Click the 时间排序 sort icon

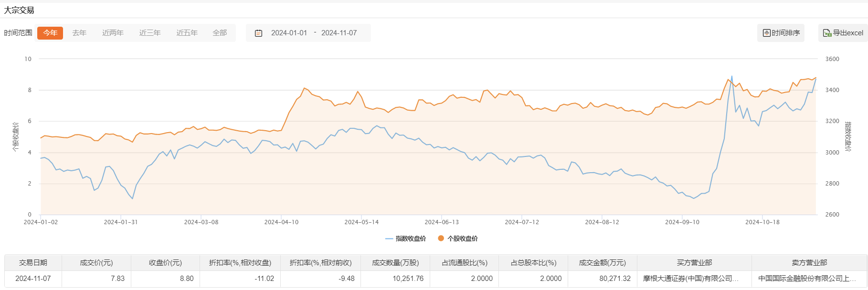click(x=766, y=33)
